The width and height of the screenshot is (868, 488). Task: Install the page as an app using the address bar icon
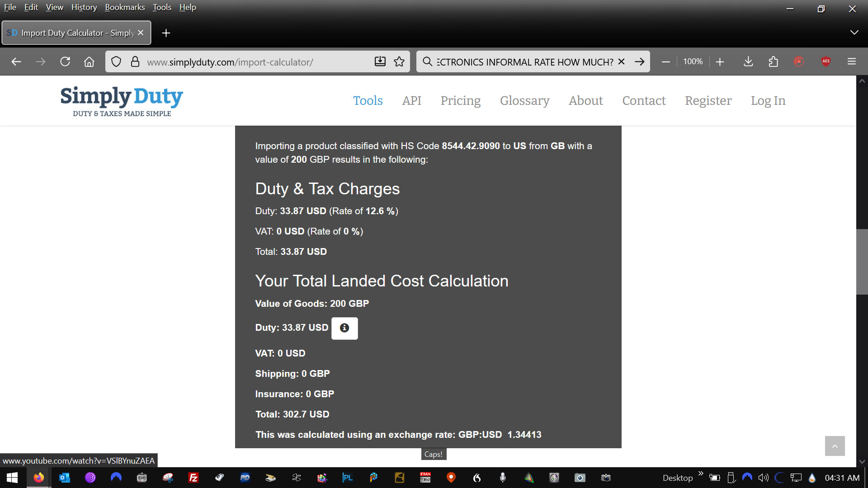coord(380,62)
